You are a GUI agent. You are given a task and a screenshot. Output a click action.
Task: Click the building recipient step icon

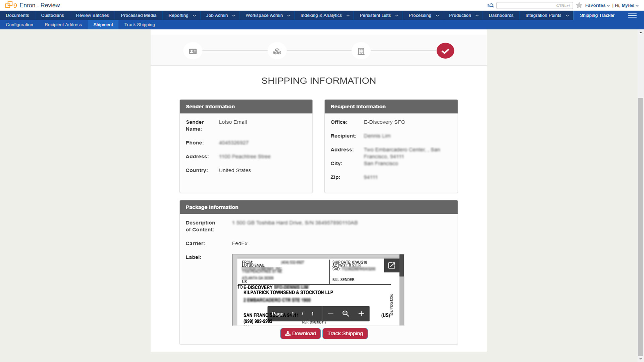[361, 51]
